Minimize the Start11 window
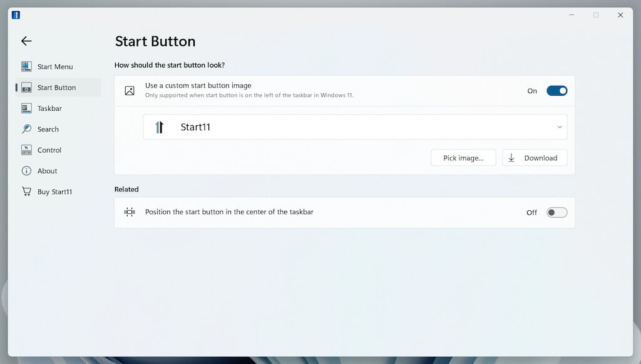This screenshot has width=641, height=364. click(x=572, y=15)
